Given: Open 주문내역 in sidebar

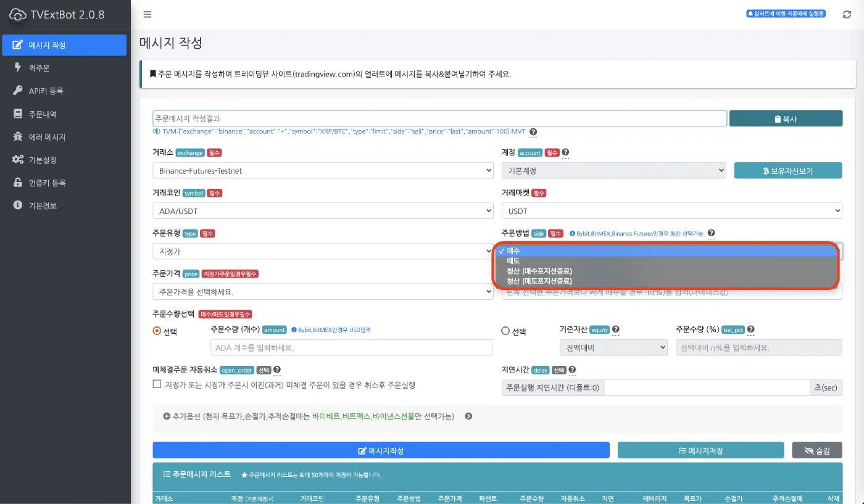Looking at the screenshot, I should [64, 114].
